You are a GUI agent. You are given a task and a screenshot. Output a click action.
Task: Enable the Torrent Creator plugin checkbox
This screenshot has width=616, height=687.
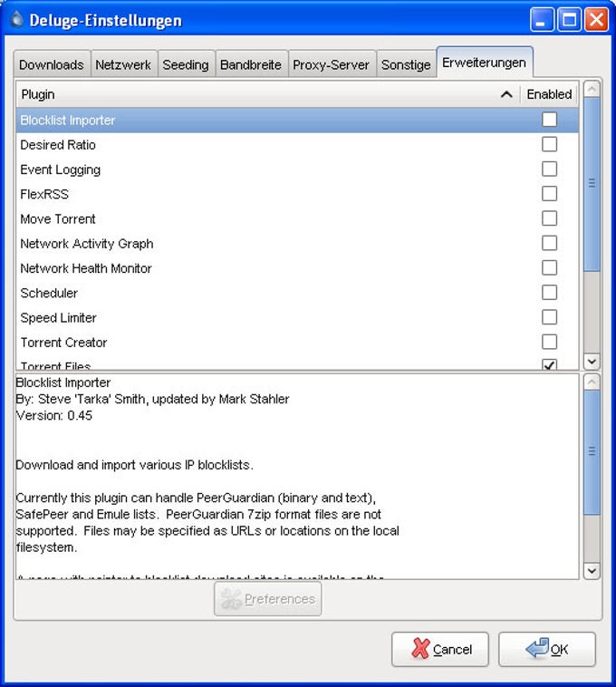[550, 342]
